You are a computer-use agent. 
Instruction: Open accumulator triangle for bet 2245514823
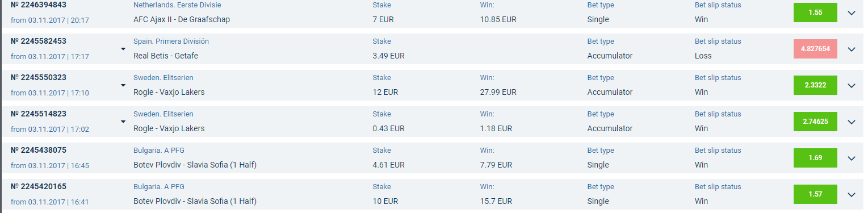[123, 122]
